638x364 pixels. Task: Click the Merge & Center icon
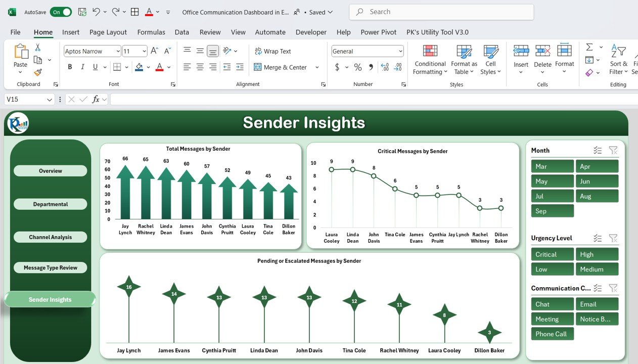point(257,67)
